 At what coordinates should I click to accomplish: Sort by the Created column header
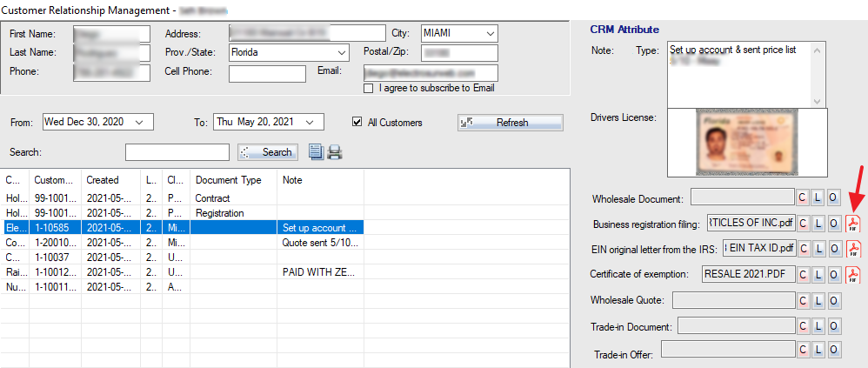coord(110,180)
